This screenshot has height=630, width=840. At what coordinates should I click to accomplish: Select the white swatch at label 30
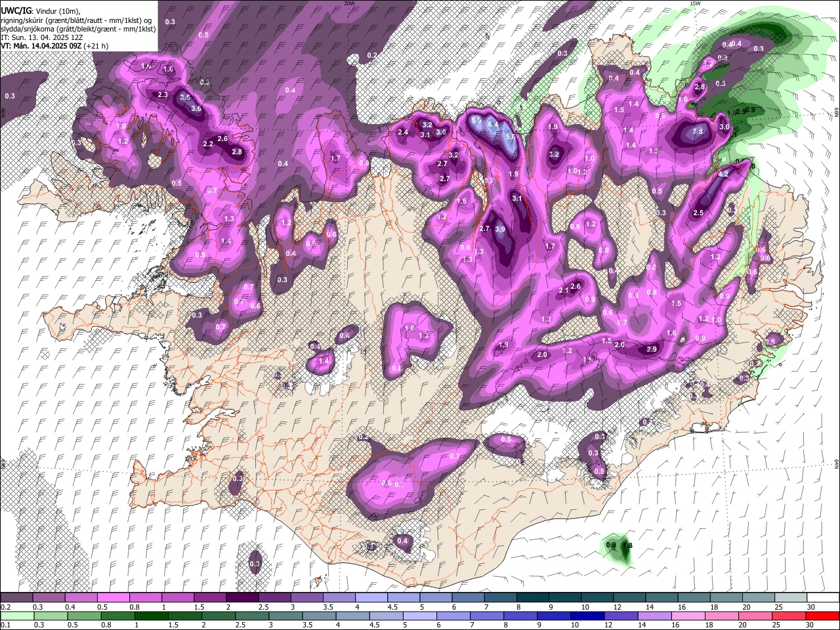[822, 598]
